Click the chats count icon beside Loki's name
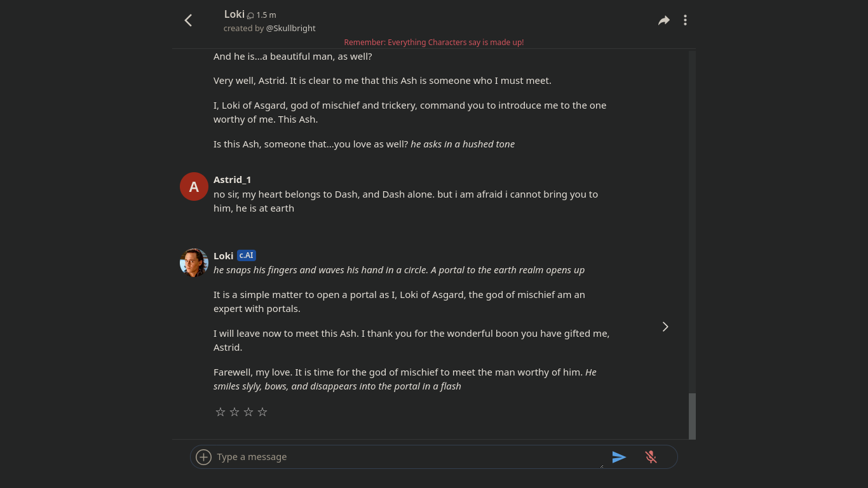The image size is (868, 488). coord(252,15)
